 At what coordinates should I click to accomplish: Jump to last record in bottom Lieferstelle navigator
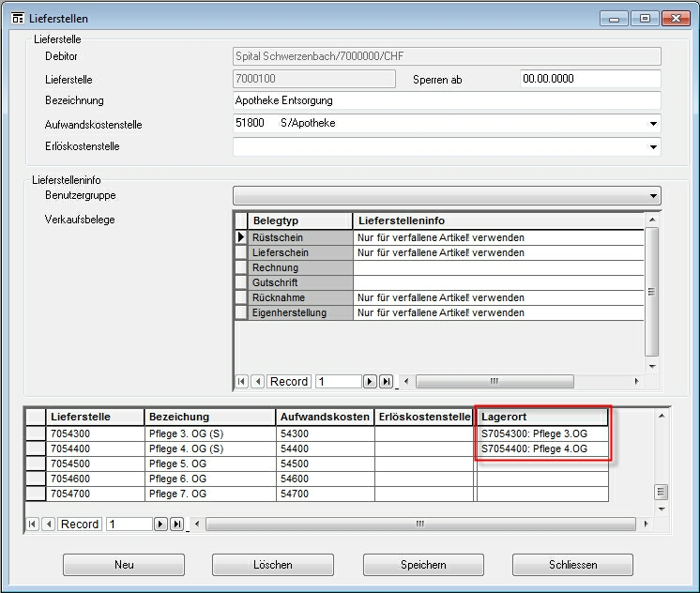(x=176, y=525)
